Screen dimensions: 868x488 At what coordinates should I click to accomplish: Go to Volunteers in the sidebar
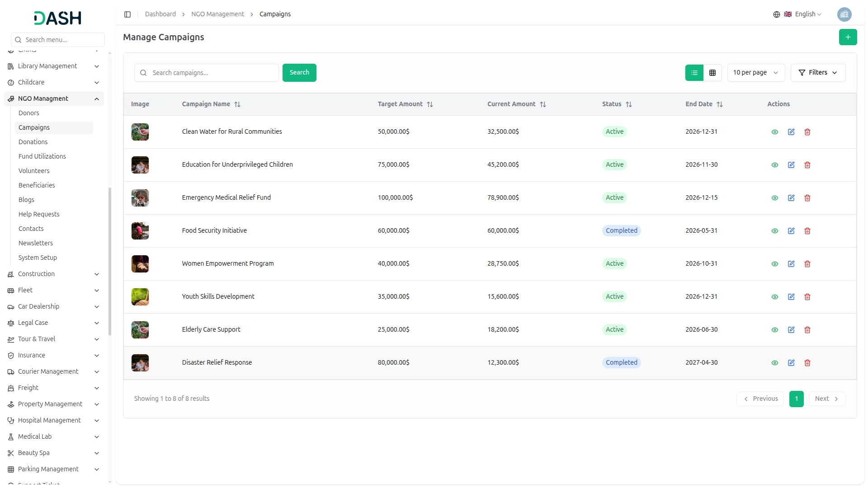(34, 171)
